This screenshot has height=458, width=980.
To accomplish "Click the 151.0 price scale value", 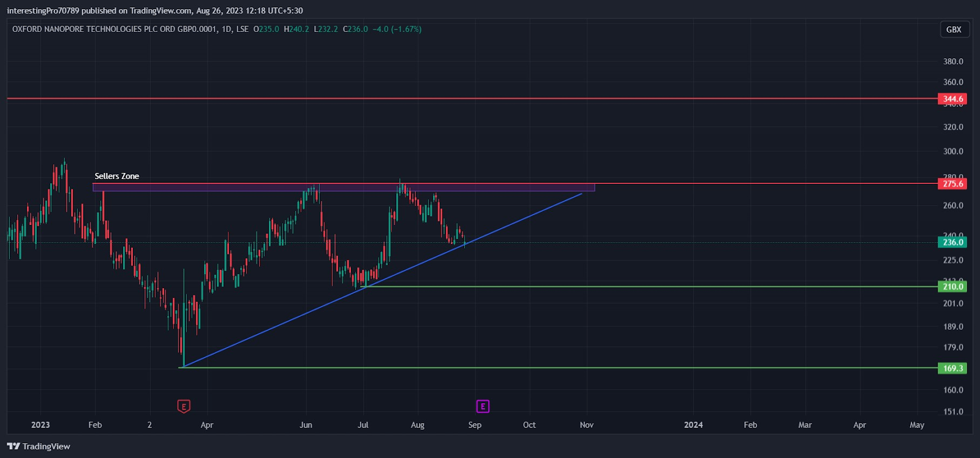I will click(953, 411).
